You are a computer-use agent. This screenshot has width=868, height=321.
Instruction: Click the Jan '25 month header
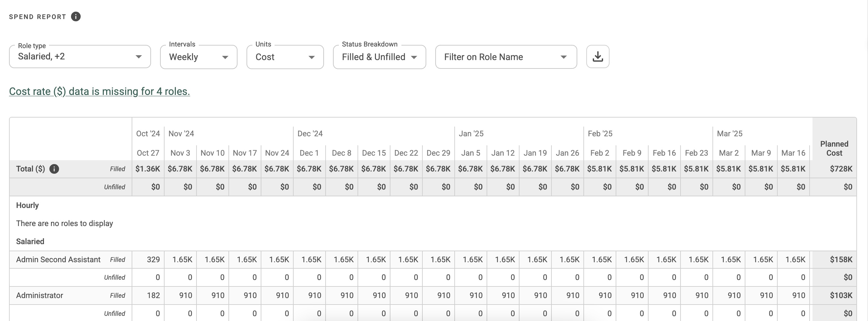click(470, 133)
